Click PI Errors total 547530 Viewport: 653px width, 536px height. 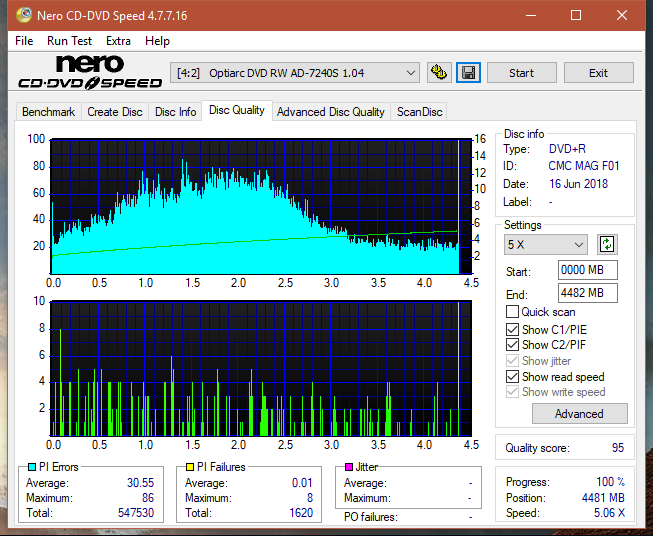click(x=136, y=513)
